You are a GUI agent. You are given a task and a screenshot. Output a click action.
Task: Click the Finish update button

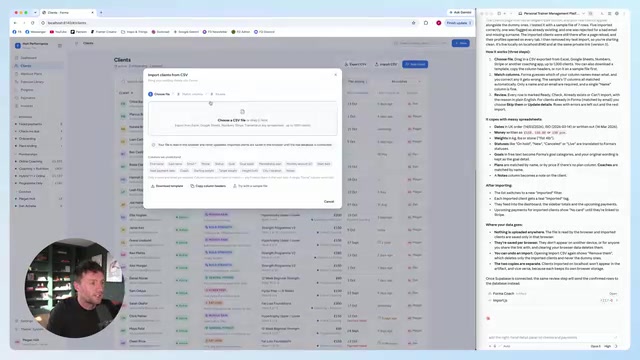(458, 23)
